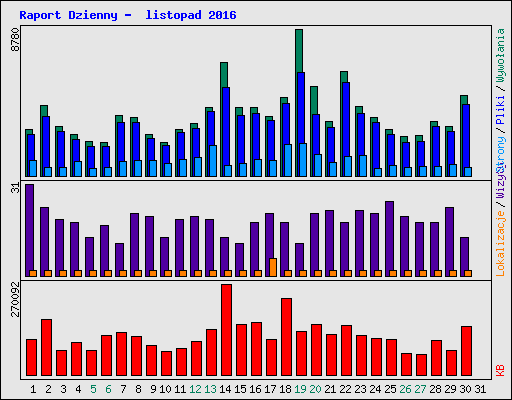This screenshot has width=512, height=400.
Task: Click the purple visits bar for day 25
Action: click(x=389, y=239)
